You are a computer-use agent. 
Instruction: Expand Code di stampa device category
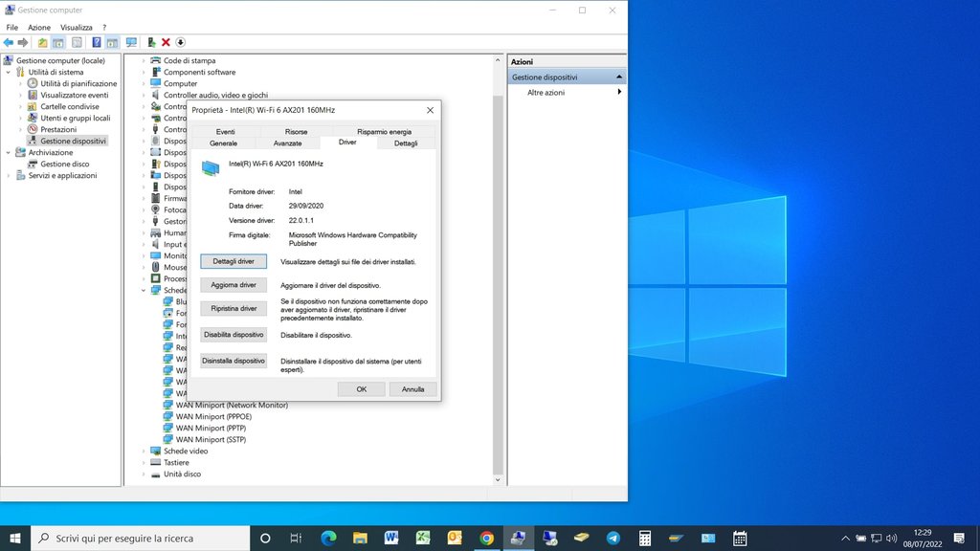tap(144, 60)
